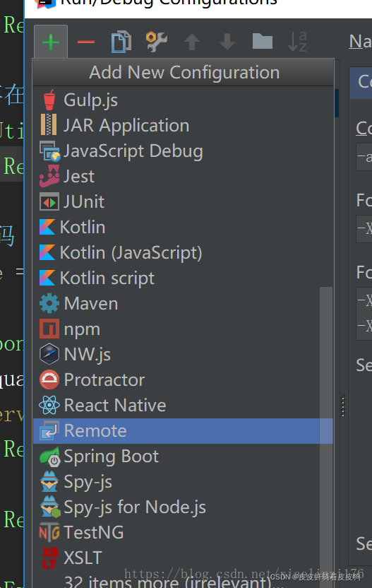Select Spy-js for Node.js entry

pyautogui.click(x=183, y=507)
